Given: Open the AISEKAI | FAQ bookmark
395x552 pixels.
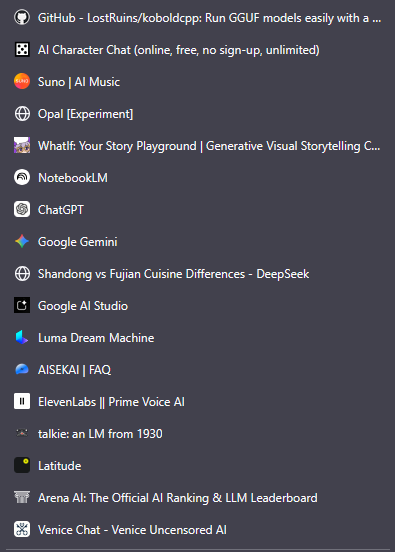Looking at the screenshot, I should (x=198, y=370).
